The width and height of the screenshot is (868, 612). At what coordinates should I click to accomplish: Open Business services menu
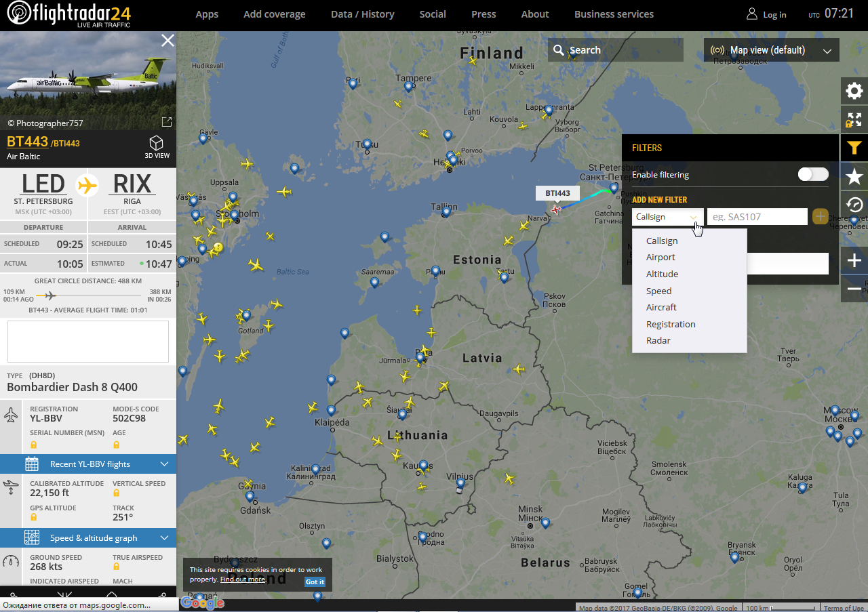tap(614, 14)
